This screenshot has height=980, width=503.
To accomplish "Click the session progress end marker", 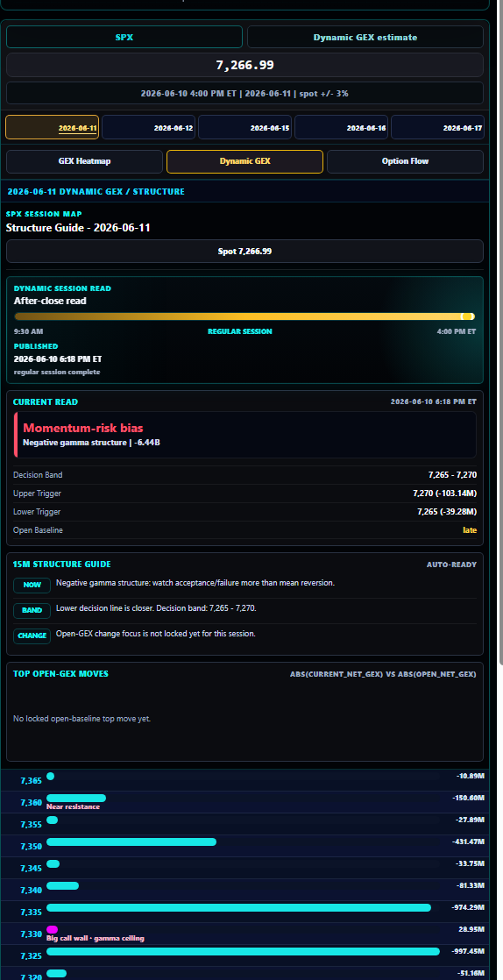I will pos(467,316).
